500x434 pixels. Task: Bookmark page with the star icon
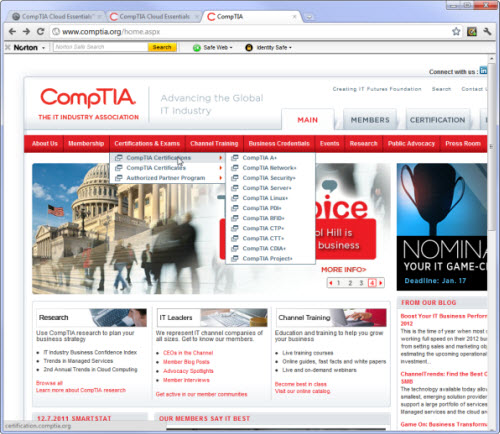pyautogui.click(x=456, y=32)
